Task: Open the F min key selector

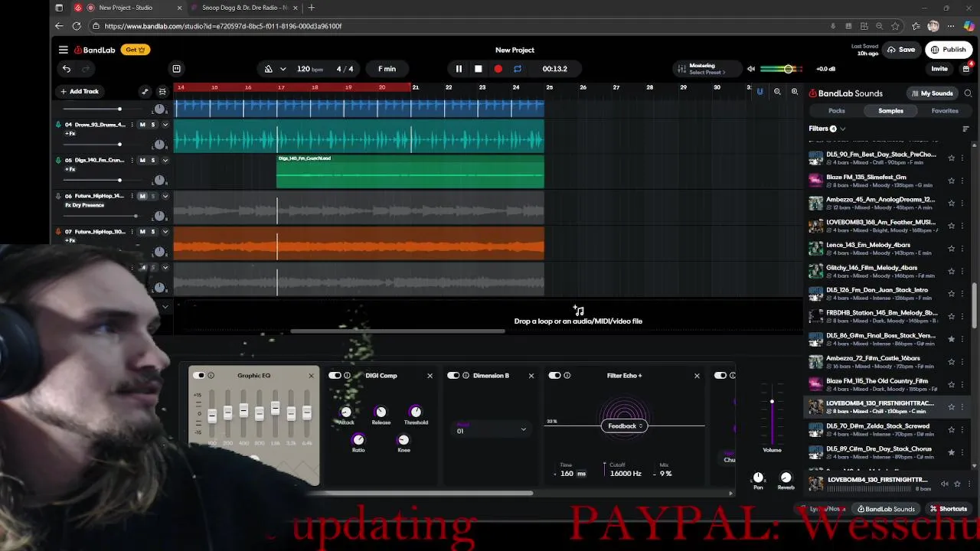Action: pyautogui.click(x=387, y=69)
